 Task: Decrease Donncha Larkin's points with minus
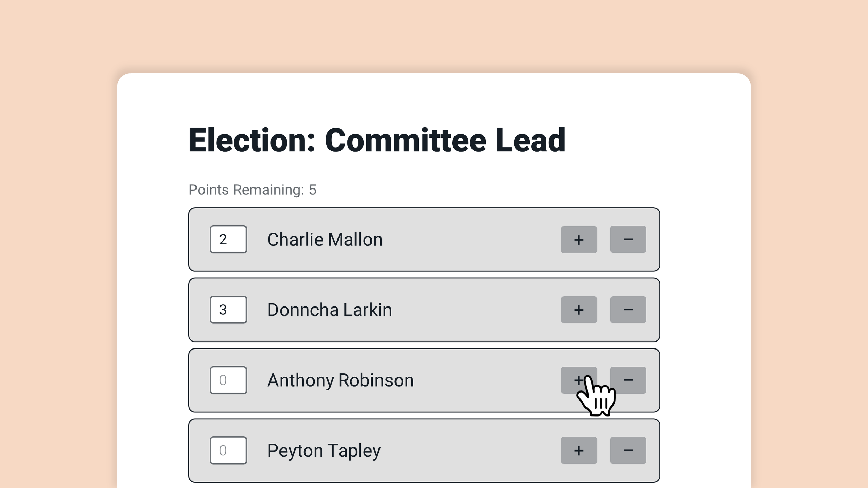tap(628, 310)
